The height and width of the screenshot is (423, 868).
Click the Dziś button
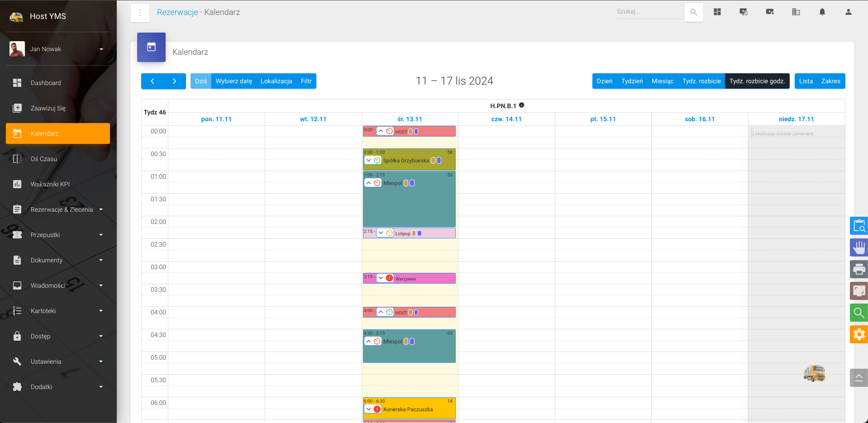(x=200, y=81)
